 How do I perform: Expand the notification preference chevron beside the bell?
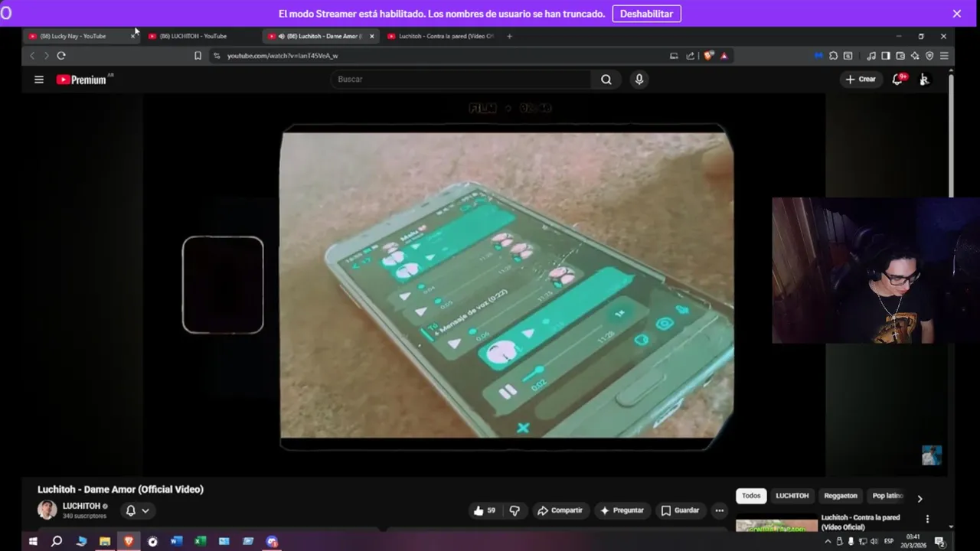145,510
